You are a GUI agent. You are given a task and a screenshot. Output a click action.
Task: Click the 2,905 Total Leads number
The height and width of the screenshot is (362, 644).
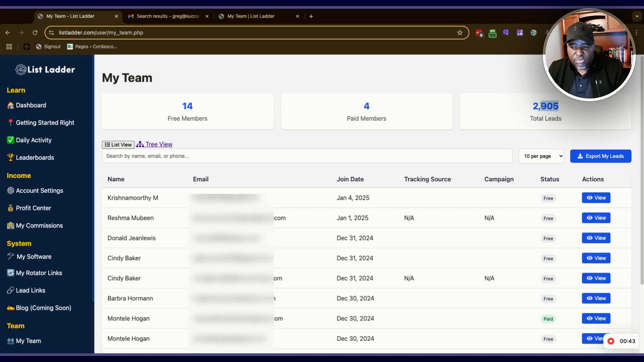point(545,106)
